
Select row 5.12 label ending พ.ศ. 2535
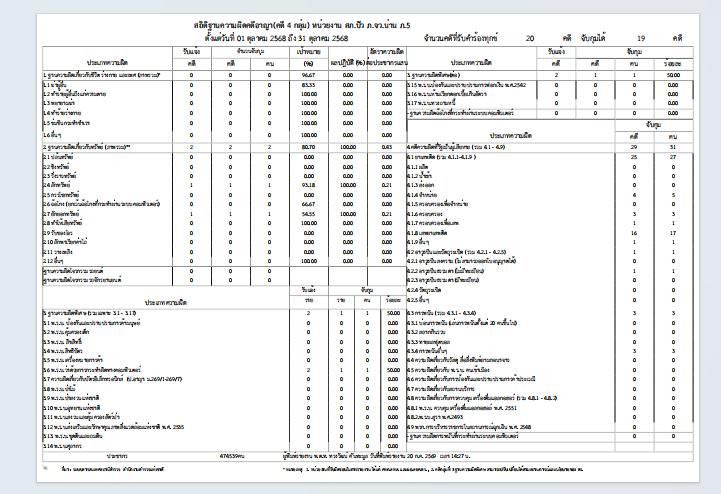point(113,427)
